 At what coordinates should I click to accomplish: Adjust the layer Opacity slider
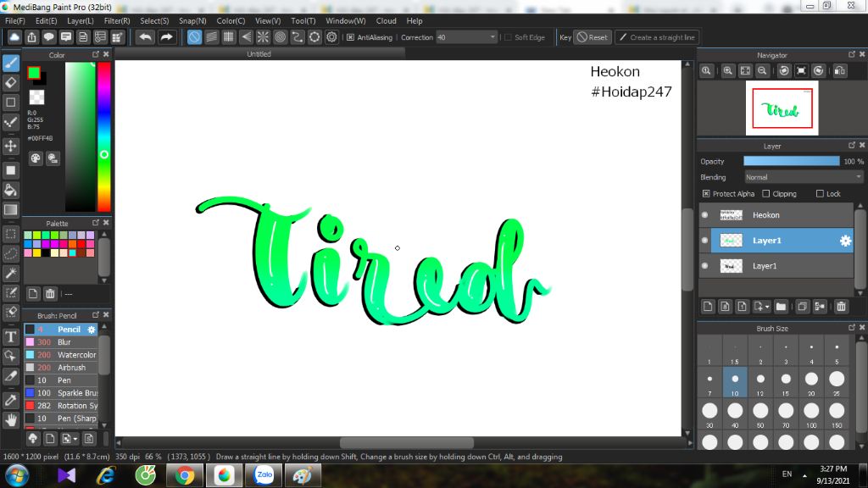click(x=791, y=161)
